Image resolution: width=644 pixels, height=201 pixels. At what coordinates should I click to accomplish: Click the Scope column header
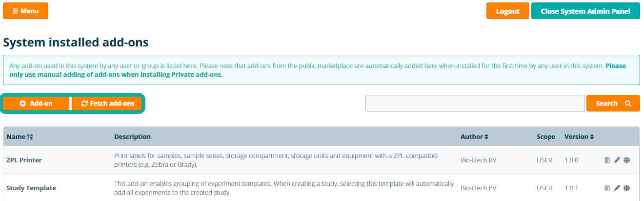tap(545, 137)
